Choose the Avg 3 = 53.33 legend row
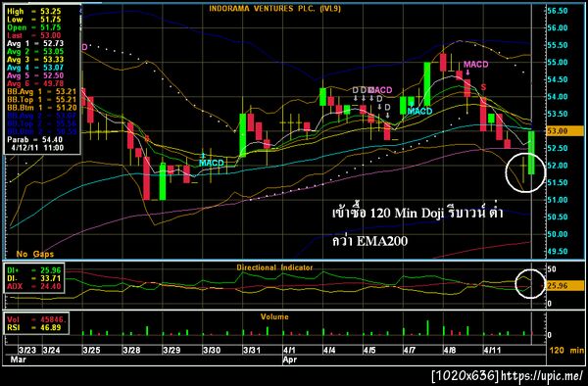The image size is (588, 386). [x=35, y=60]
